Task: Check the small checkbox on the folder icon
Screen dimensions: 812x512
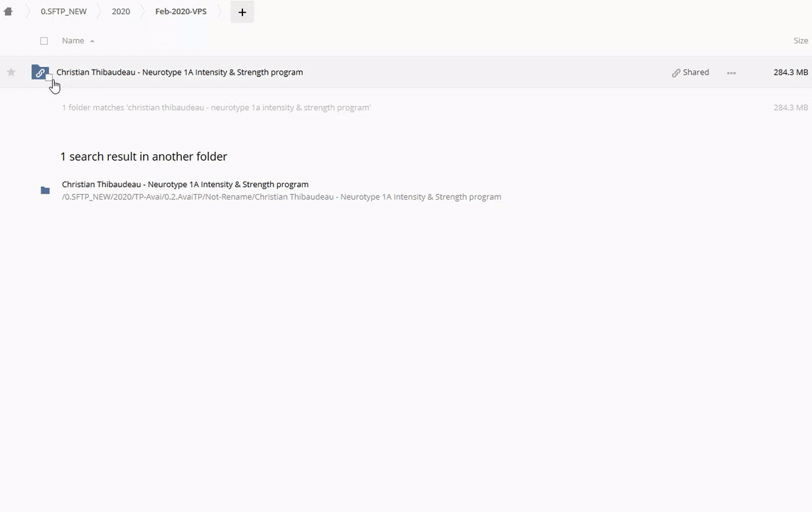Action: pos(49,78)
